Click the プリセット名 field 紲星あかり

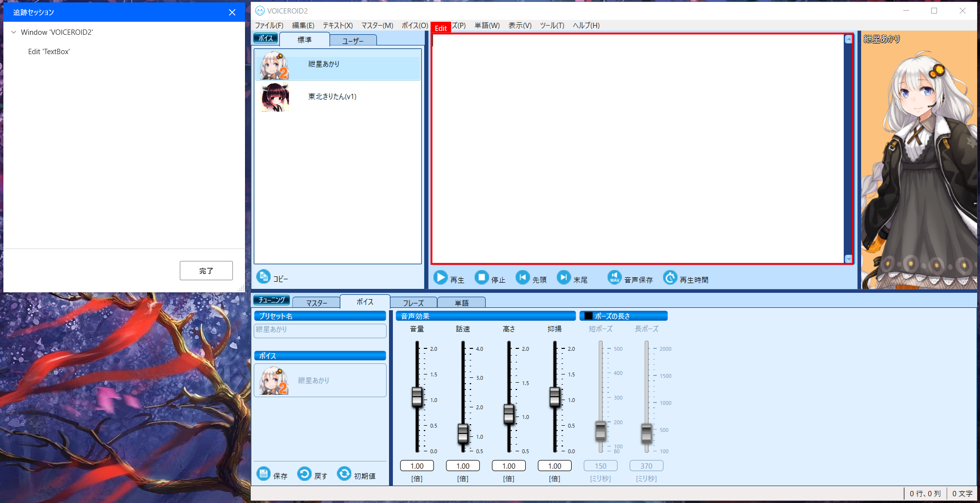(320, 331)
